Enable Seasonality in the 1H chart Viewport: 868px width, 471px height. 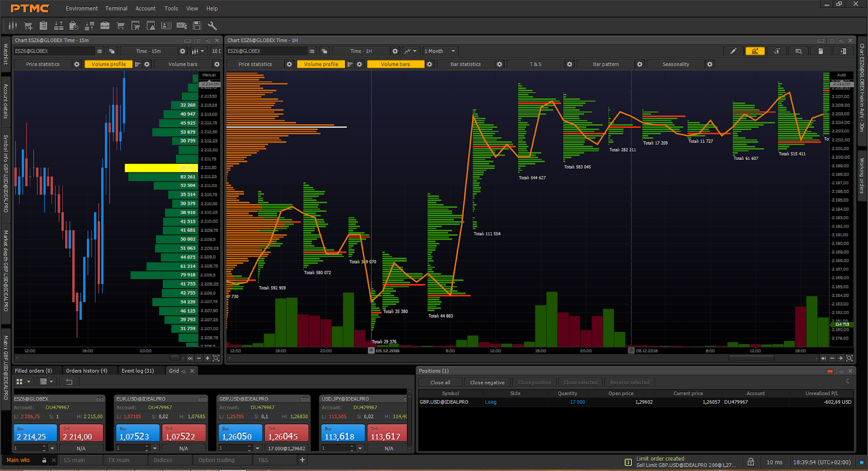pos(675,64)
